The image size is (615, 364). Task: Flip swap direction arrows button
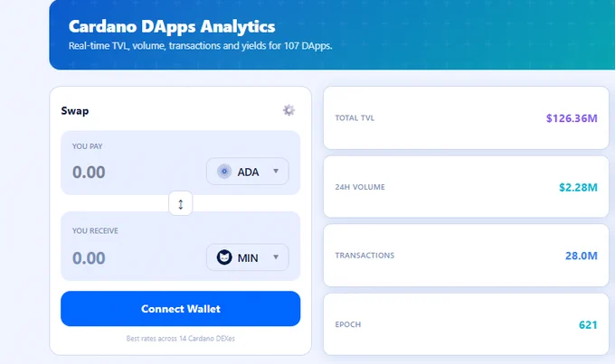[180, 204]
